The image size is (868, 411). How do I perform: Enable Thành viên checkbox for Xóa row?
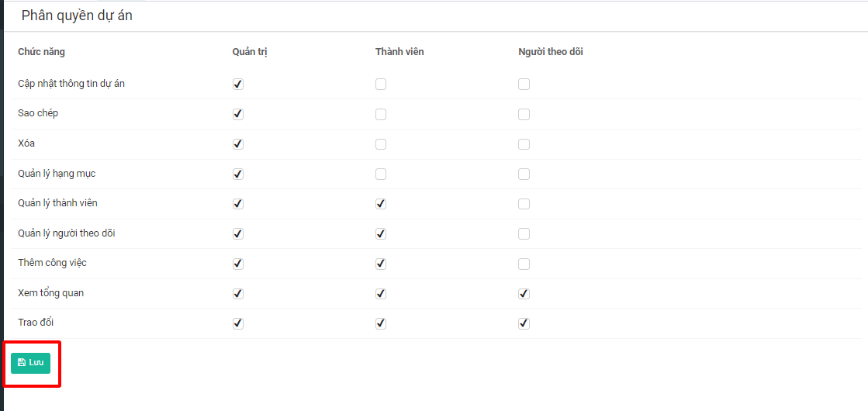pyautogui.click(x=381, y=144)
